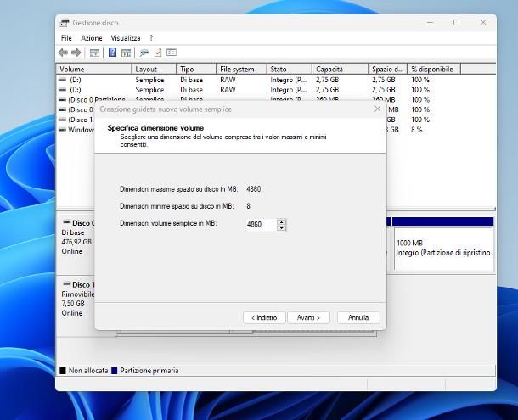518x420 pixels.
Task: Sort by the Stato column header
Action: (x=290, y=69)
